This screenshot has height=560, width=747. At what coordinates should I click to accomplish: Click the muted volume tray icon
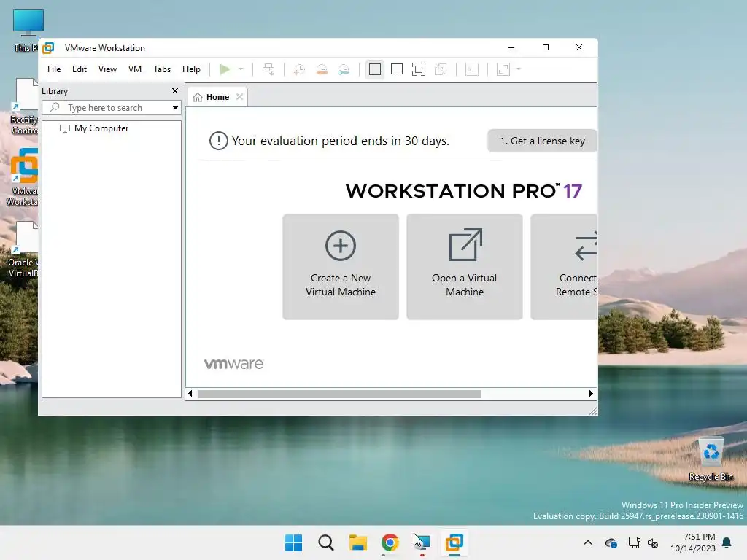(x=653, y=542)
